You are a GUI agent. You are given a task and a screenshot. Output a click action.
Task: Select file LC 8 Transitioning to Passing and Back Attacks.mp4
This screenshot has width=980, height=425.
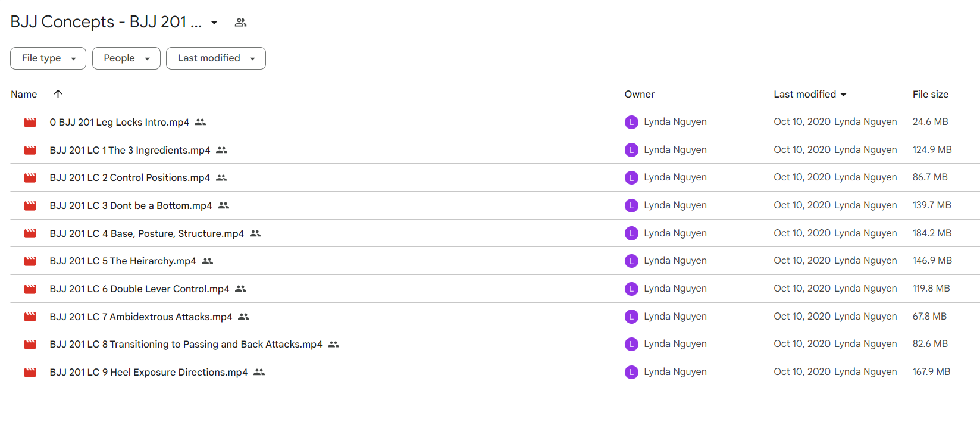coord(186,344)
